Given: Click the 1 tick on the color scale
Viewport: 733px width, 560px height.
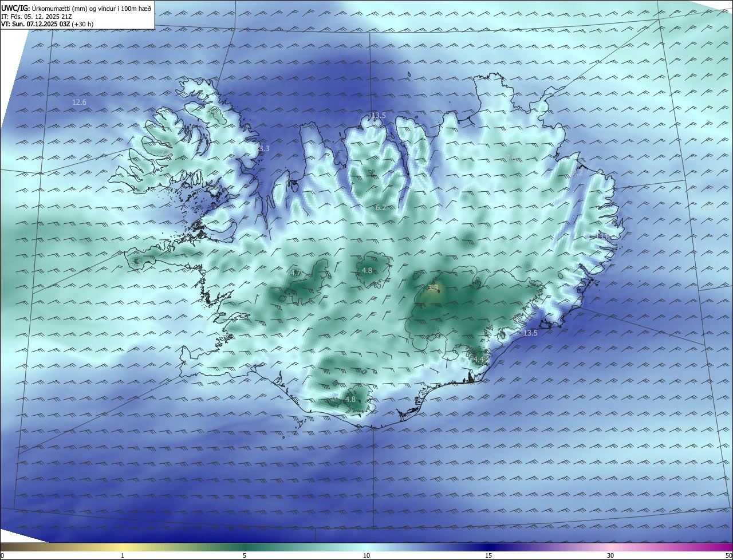Looking at the screenshot, I should [x=123, y=555].
